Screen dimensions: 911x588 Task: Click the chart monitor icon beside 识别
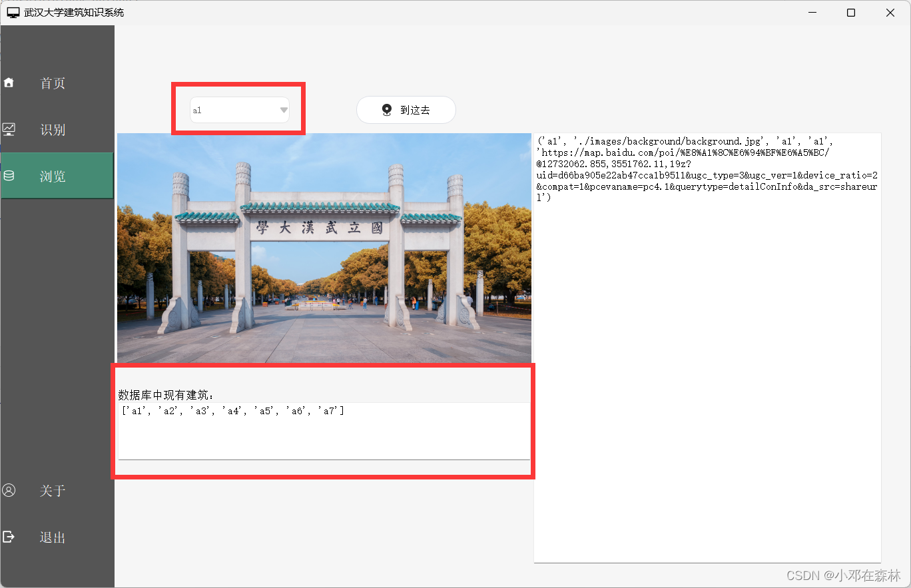point(9,129)
